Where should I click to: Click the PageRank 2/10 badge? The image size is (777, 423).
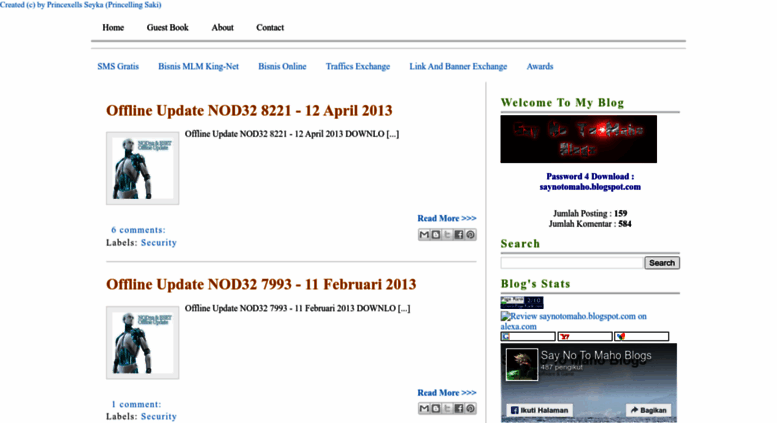[522, 303]
